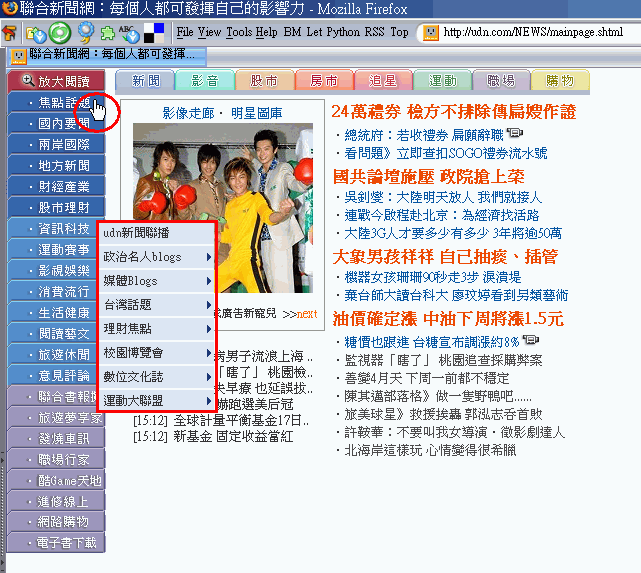The width and height of the screenshot is (641, 573).
Task: Expand the 台灣話題 submenu arrow
Action: [x=209, y=305]
